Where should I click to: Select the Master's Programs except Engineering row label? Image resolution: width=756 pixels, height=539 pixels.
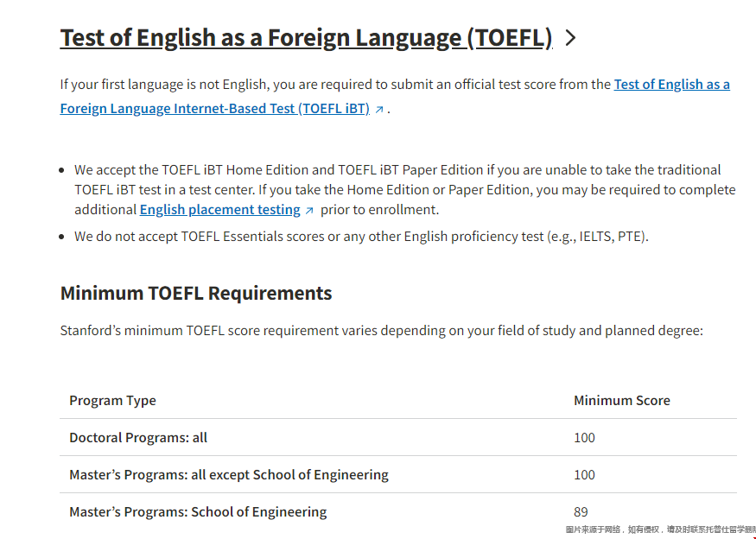[228, 475]
